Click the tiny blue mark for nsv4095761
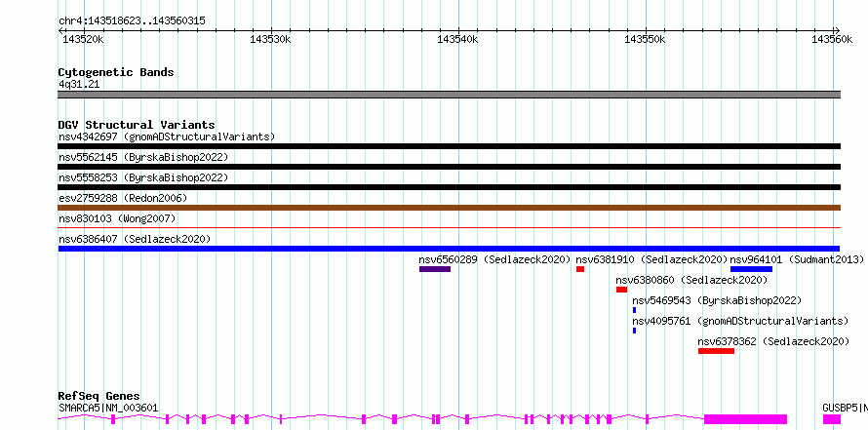The height and width of the screenshot is (430, 868). tap(634, 331)
